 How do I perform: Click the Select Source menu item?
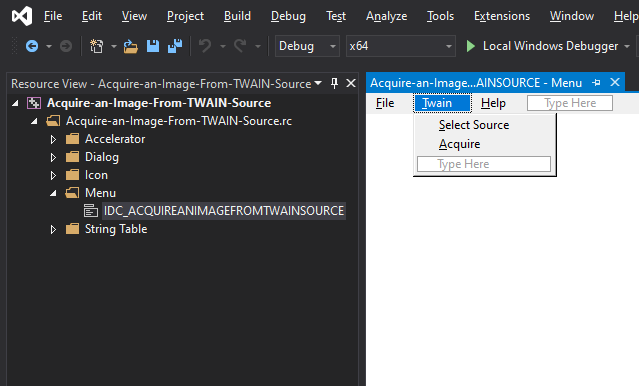pyautogui.click(x=474, y=125)
